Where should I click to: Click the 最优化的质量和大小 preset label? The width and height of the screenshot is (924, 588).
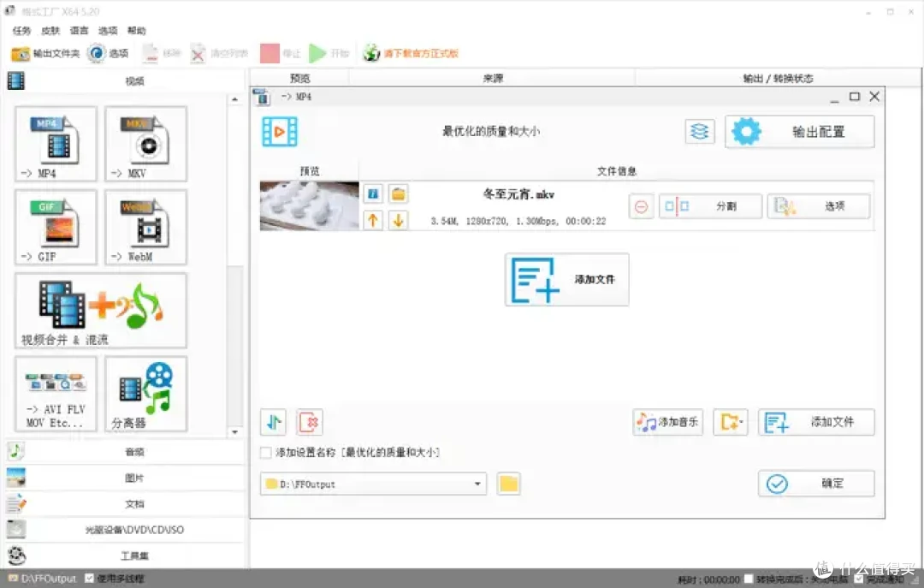click(491, 132)
